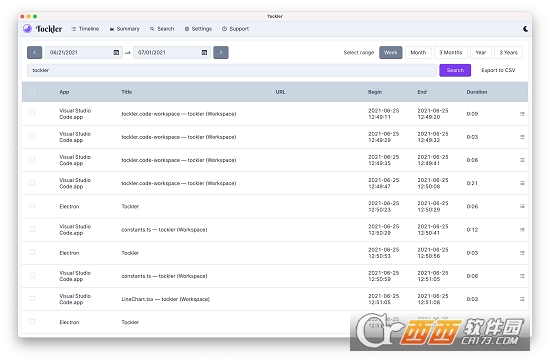Select the 3 Years range button
550x361 pixels.
(x=508, y=53)
